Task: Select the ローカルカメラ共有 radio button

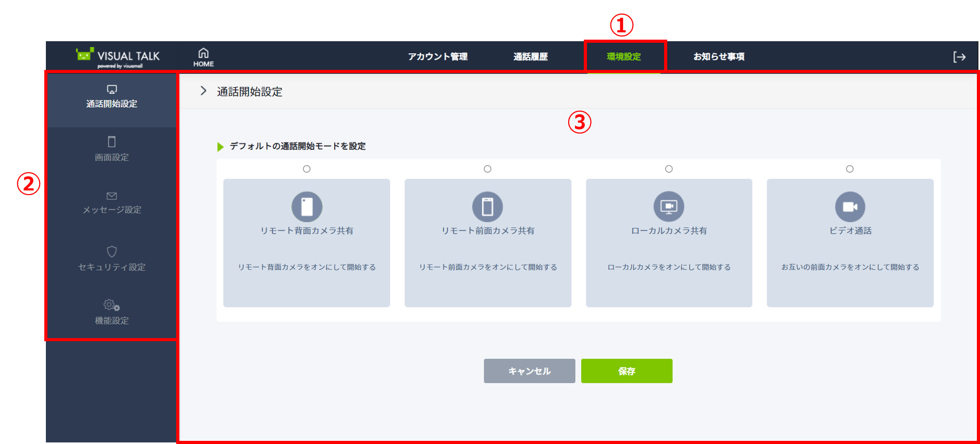Action: (x=669, y=169)
